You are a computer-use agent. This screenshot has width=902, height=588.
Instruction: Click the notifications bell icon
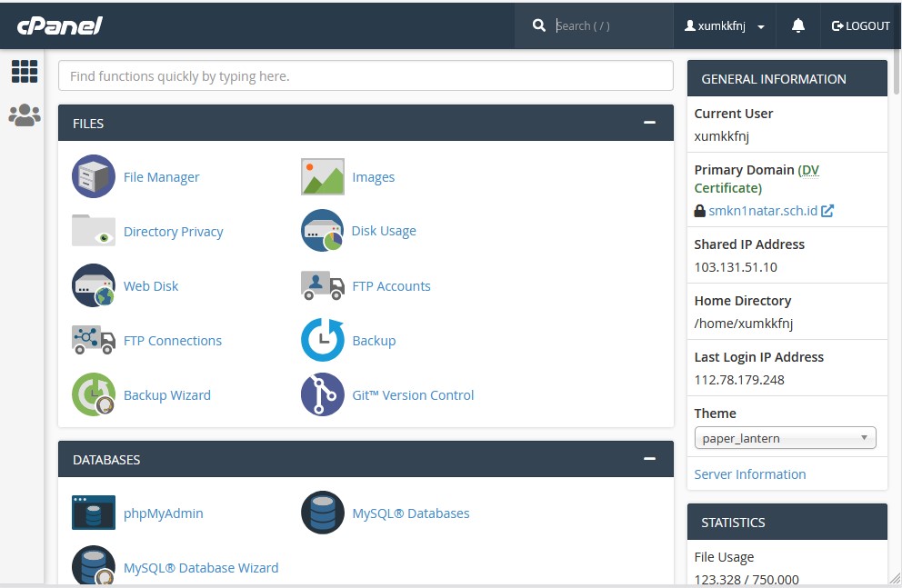click(797, 25)
